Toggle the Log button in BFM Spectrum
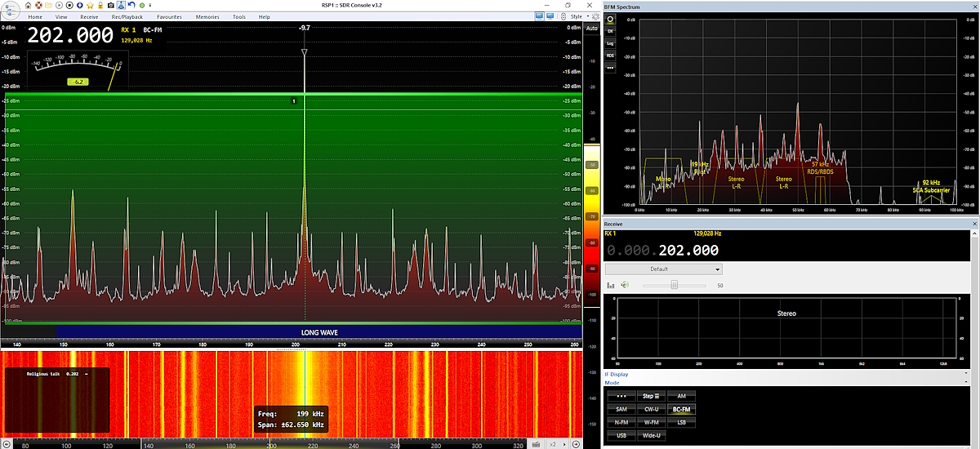This screenshot has height=449, width=980. click(x=609, y=43)
